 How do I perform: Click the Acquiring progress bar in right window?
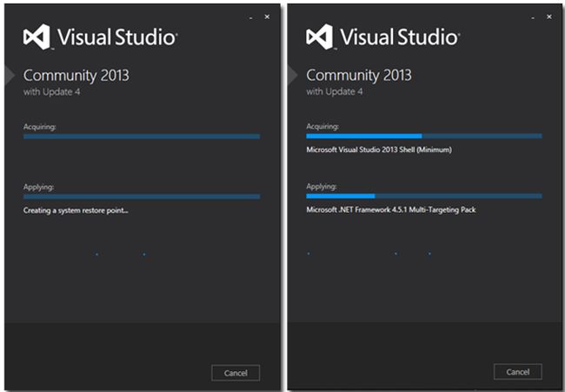click(x=424, y=136)
